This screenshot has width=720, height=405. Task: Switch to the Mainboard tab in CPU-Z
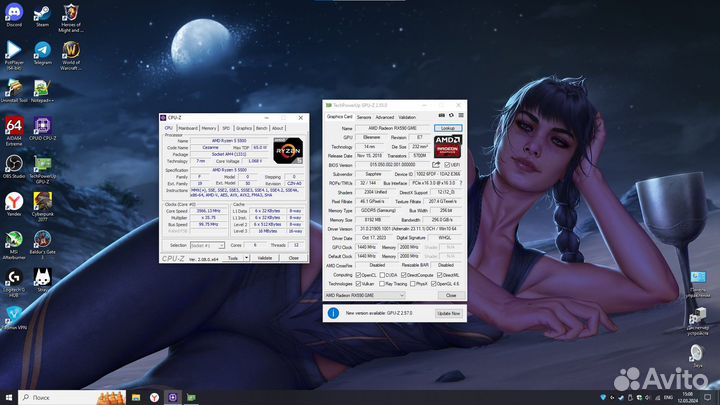tap(189, 128)
